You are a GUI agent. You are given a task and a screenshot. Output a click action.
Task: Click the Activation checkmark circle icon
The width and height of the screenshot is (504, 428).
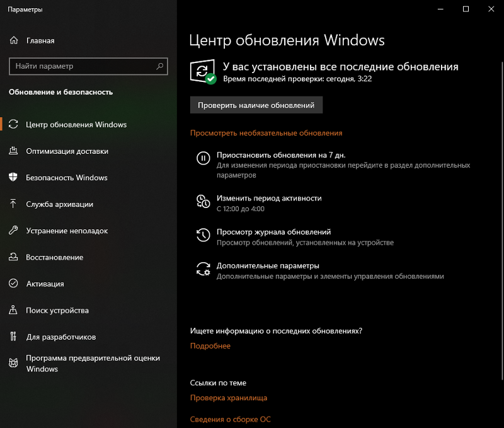[x=13, y=283]
